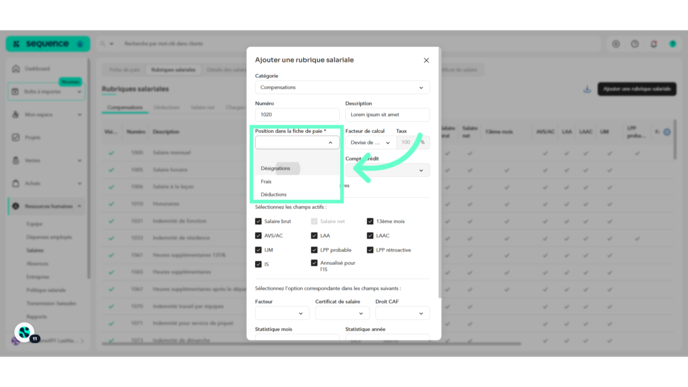
Task: Switch to Fiche de paie tab
Action: (x=125, y=70)
